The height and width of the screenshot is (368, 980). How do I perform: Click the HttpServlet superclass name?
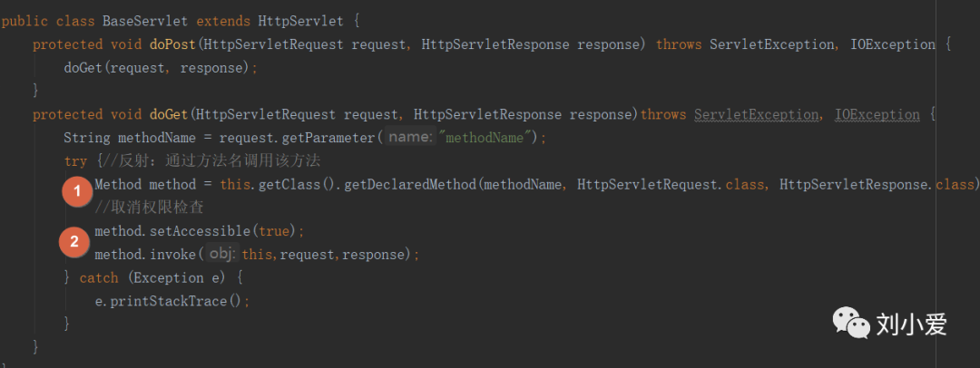click(300, 21)
